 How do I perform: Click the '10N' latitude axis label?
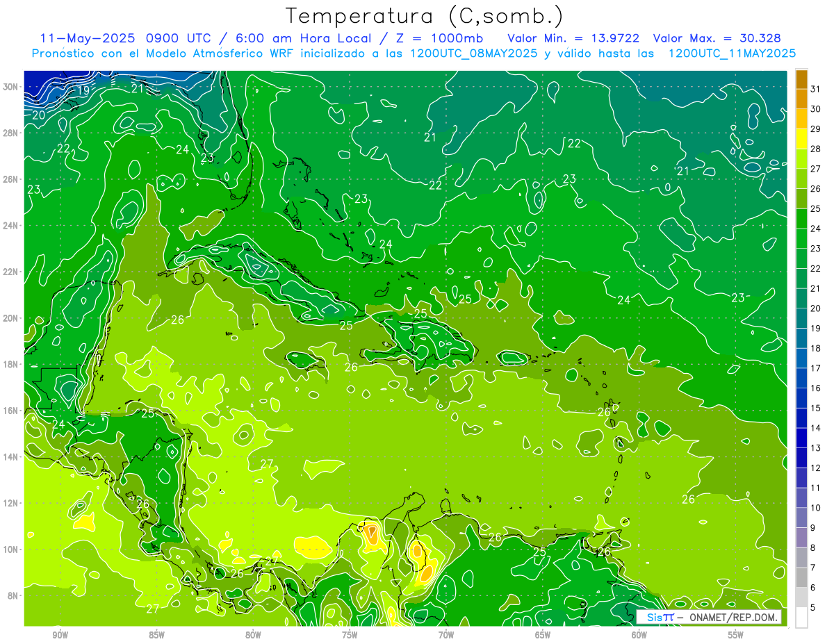11,550
